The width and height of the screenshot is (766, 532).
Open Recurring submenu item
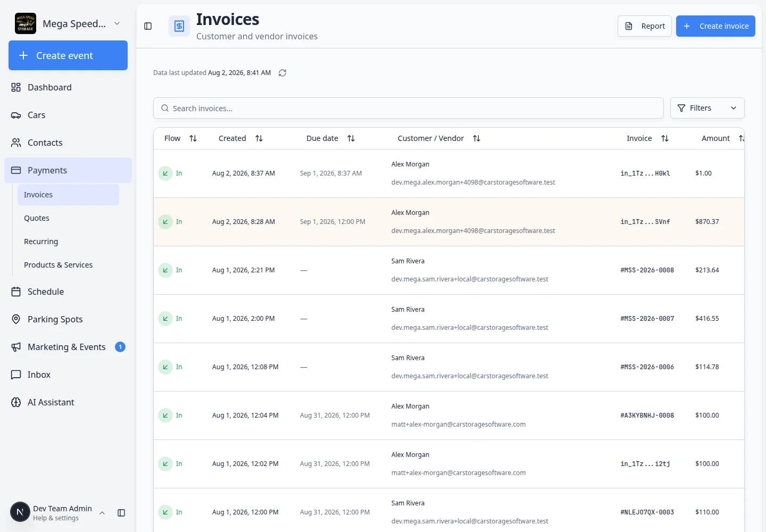68,242
